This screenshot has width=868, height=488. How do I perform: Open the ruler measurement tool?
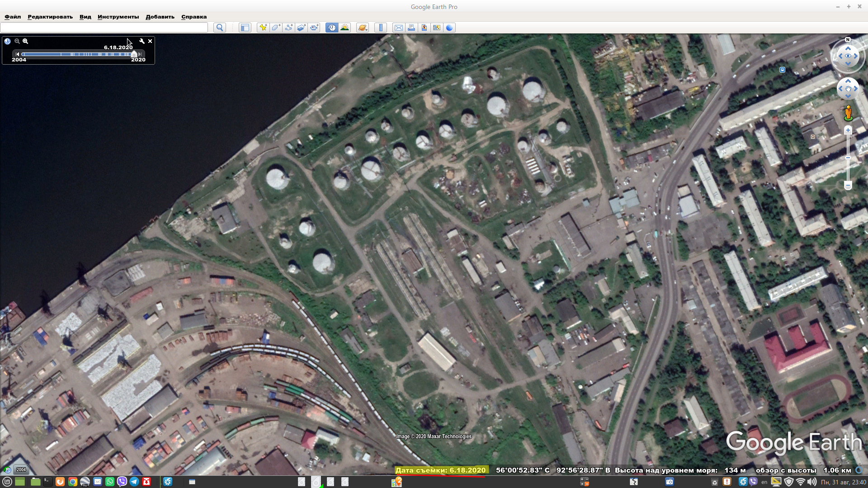tap(381, 28)
